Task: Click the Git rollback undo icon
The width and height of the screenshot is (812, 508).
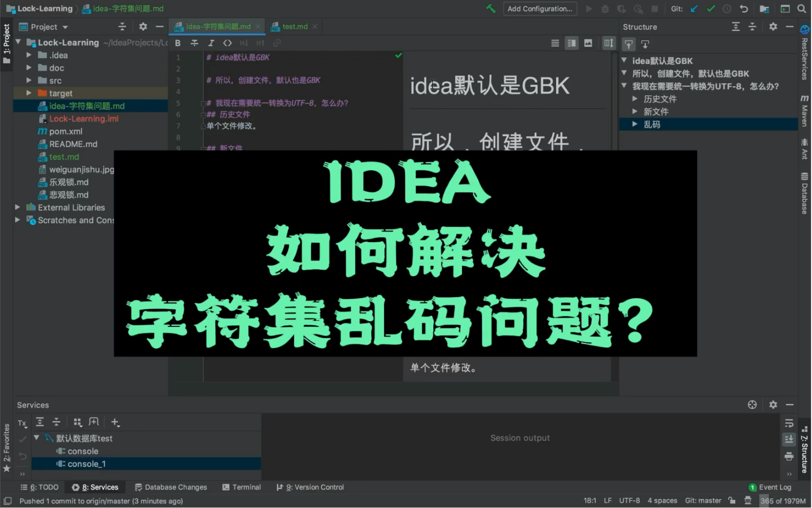Action: (x=743, y=9)
